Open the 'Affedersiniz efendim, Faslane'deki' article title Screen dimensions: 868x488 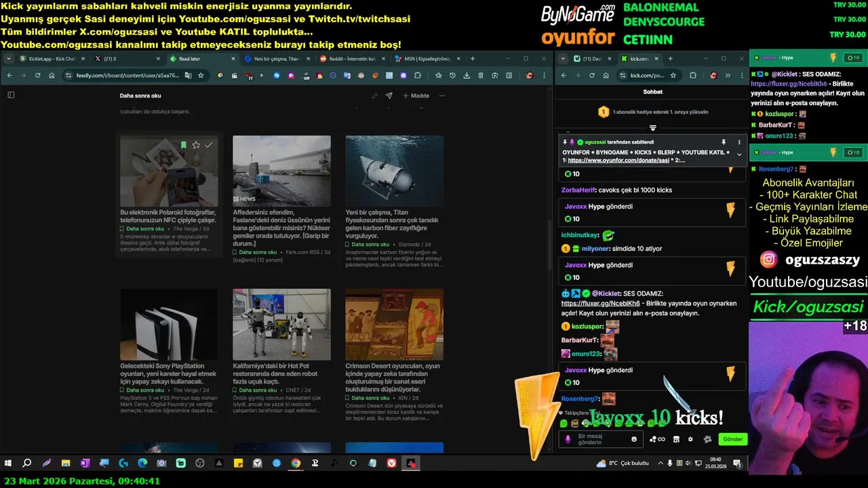(281, 228)
